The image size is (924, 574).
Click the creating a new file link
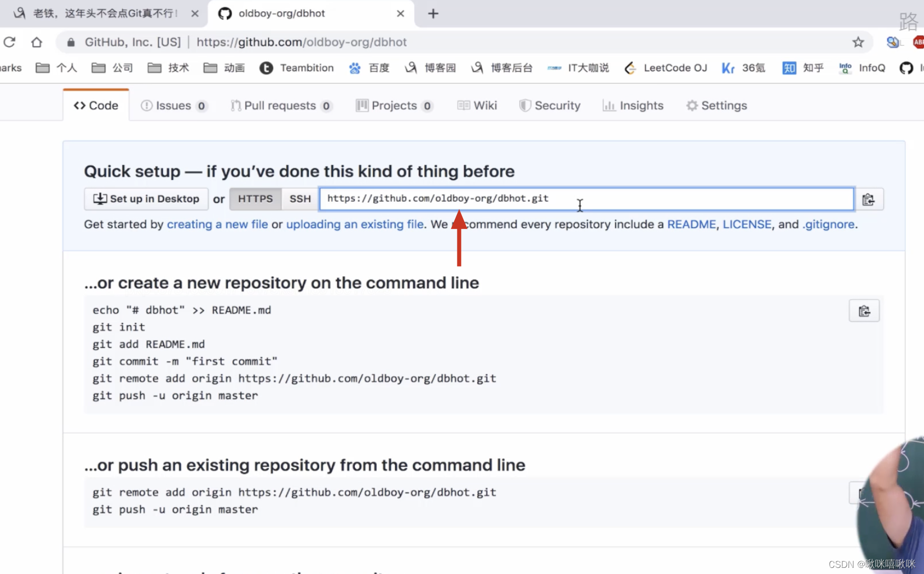217,224
